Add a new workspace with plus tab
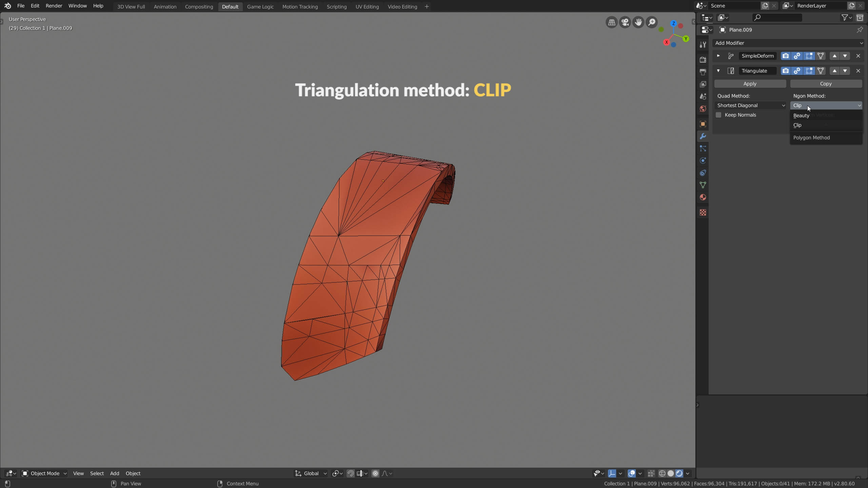This screenshot has height=488, width=868. point(427,6)
